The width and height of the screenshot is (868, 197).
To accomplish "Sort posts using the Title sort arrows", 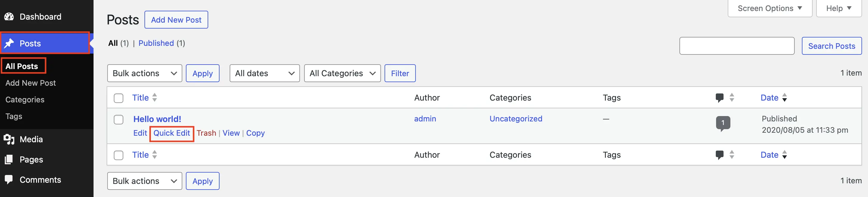I will point(154,97).
